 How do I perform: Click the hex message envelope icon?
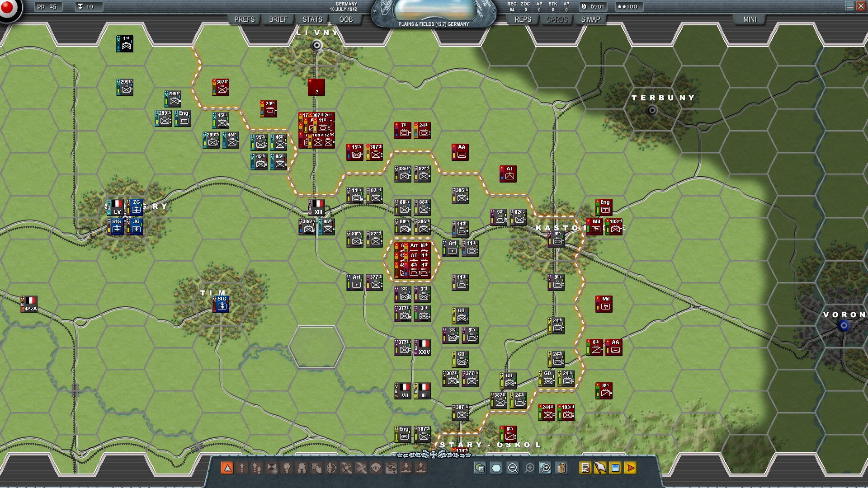click(480, 468)
